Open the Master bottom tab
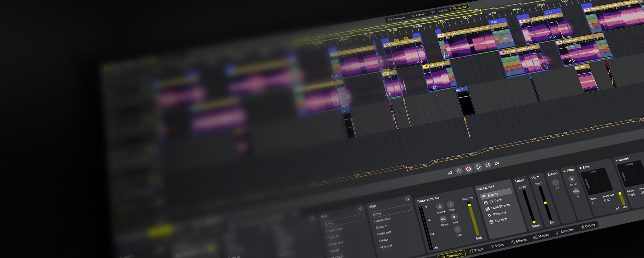Image resolution: width=644 pixels, height=258 pixels. (x=541, y=236)
